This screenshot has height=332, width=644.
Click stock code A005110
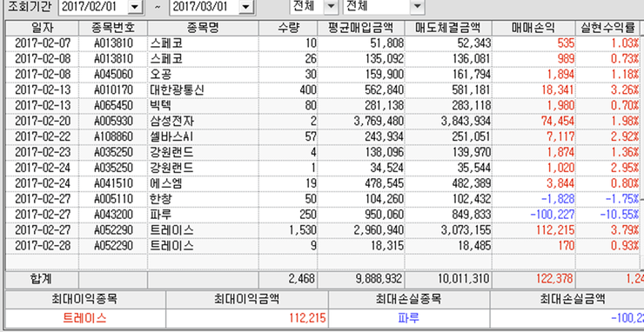coord(113,199)
